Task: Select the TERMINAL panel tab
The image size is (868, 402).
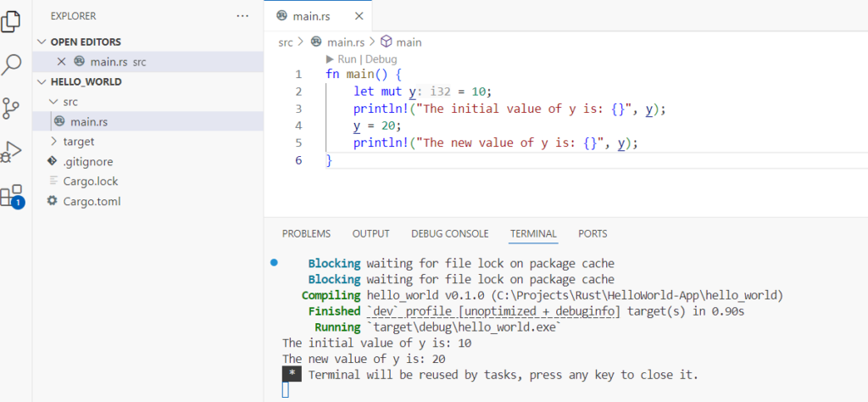Action: tap(533, 234)
